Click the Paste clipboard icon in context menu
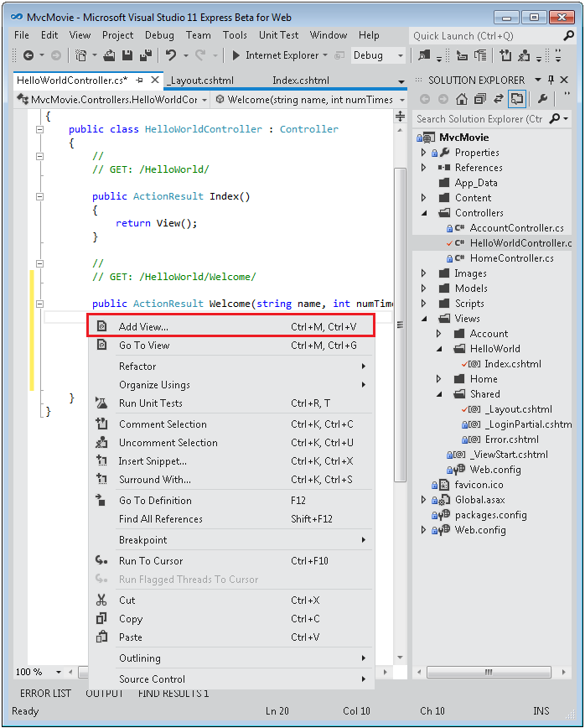Image resolution: width=585 pixels, height=728 pixels. (101, 637)
